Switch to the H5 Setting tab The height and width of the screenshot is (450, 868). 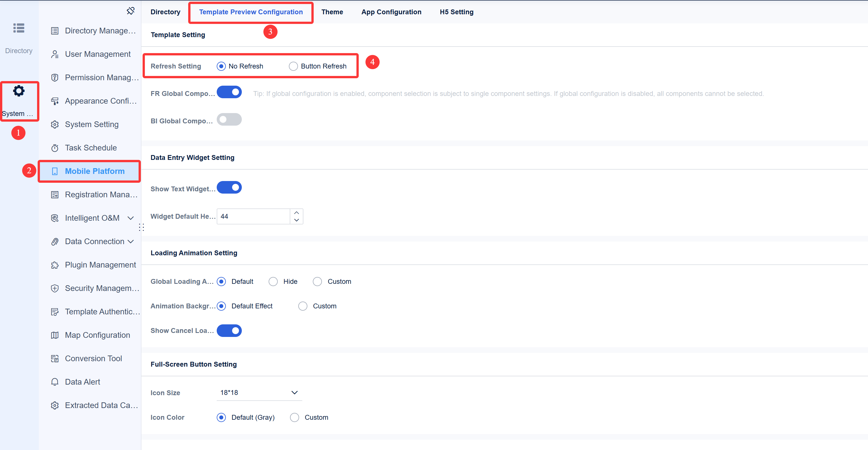tap(456, 12)
